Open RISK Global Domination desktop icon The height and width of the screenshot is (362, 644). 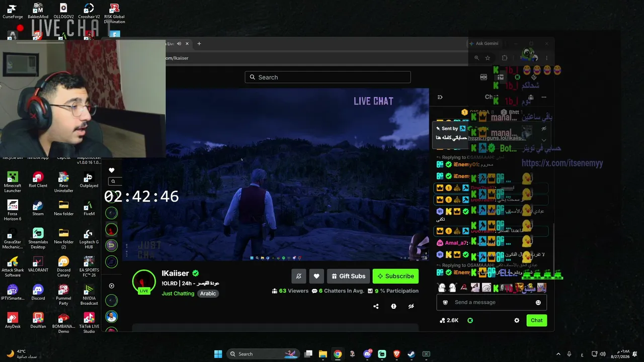[x=114, y=14]
